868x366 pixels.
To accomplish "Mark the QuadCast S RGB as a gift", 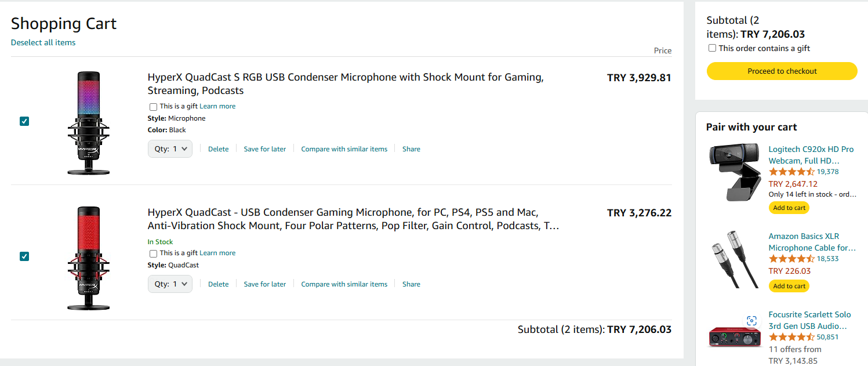I will tap(153, 107).
